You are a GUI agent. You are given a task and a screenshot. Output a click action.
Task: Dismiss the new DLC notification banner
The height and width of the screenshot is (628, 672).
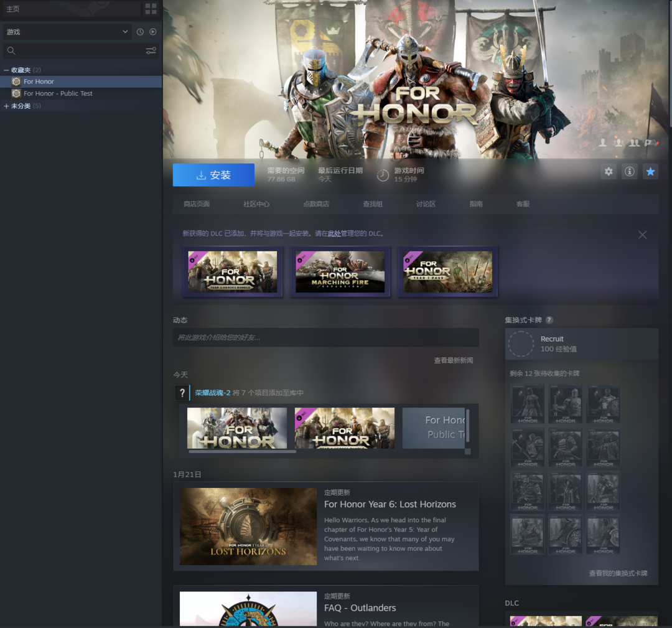642,235
